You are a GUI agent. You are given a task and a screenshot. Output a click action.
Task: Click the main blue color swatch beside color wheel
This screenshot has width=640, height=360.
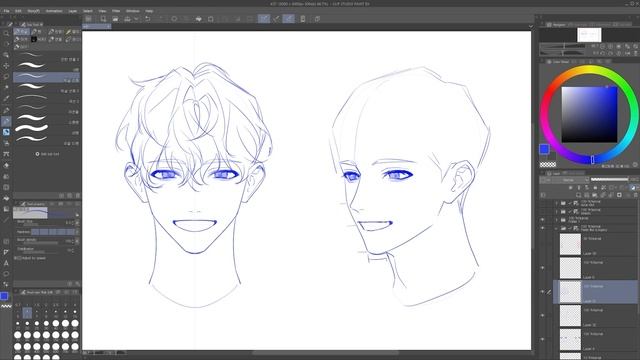pos(544,149)
